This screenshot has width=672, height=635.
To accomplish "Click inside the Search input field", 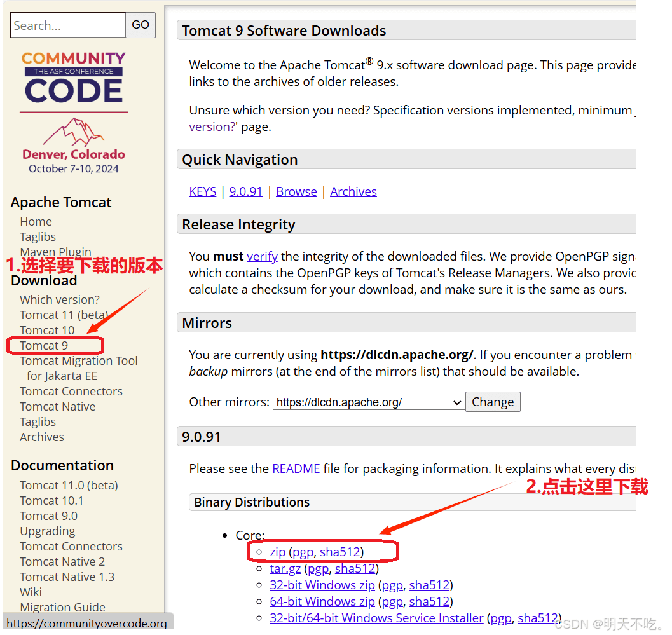I will pyautogui.click(x=68, y=25).
